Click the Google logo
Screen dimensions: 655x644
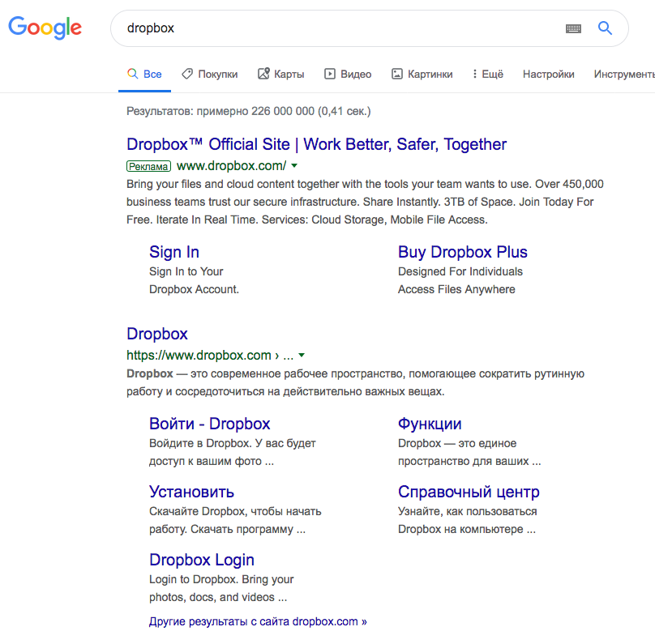45,28
